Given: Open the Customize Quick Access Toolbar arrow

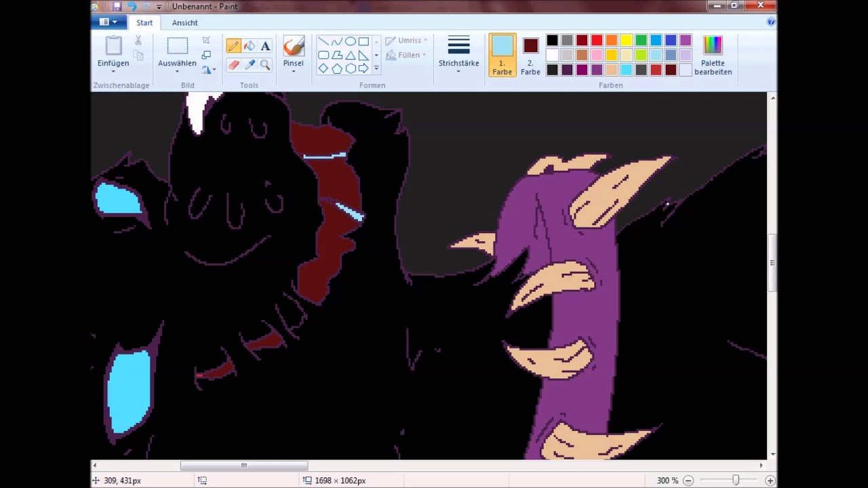Looking at the screenshot, I should [x=159, y=7].
